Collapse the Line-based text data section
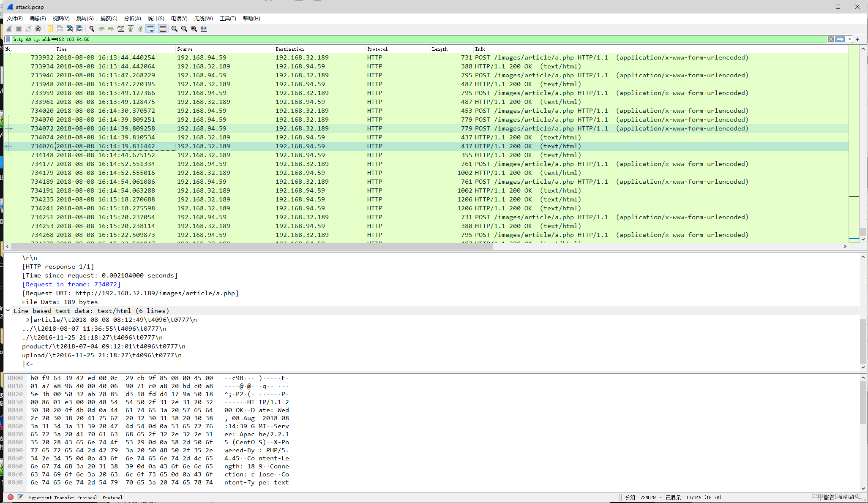Screen dimensions: 868x503 click(x=8, y=310)
